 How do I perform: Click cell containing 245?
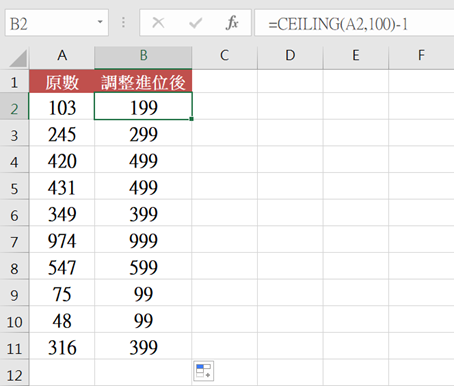point(62,134)
